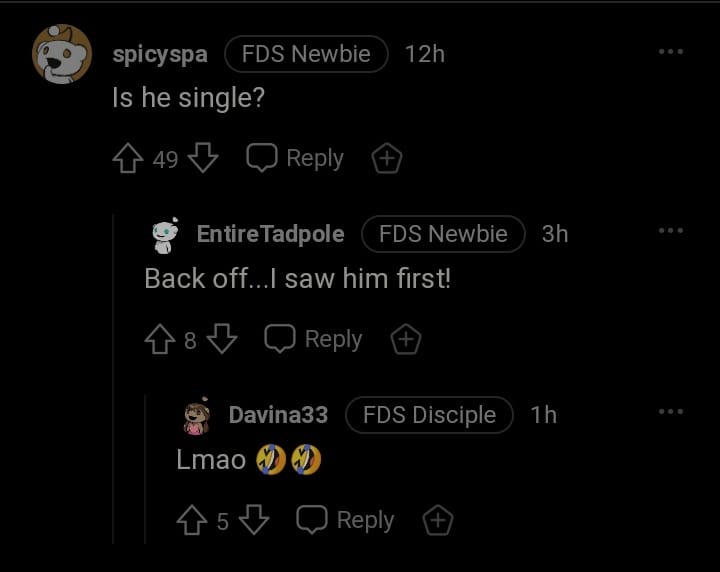This screenshot has width=720, height=572.
Task: Downvote Davina33's Lmao comment
Action: pos(255,521)
